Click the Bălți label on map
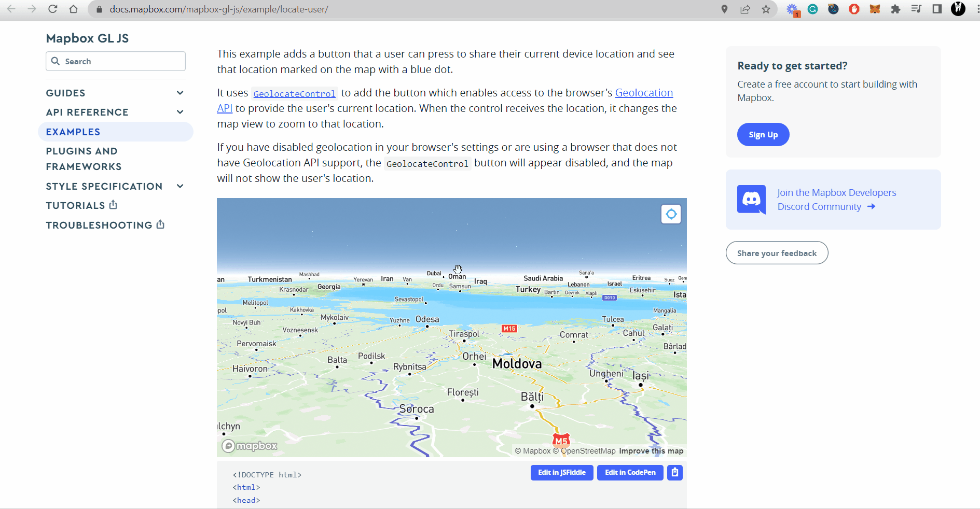The height and width of the screenshot is (509, 980). pos(532,397)
